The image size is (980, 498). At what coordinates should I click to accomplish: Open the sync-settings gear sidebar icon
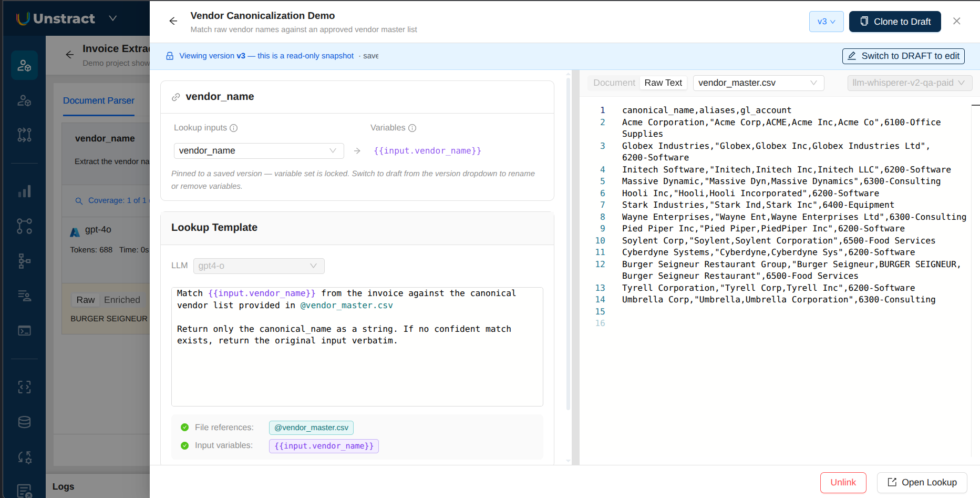point(24,457)
